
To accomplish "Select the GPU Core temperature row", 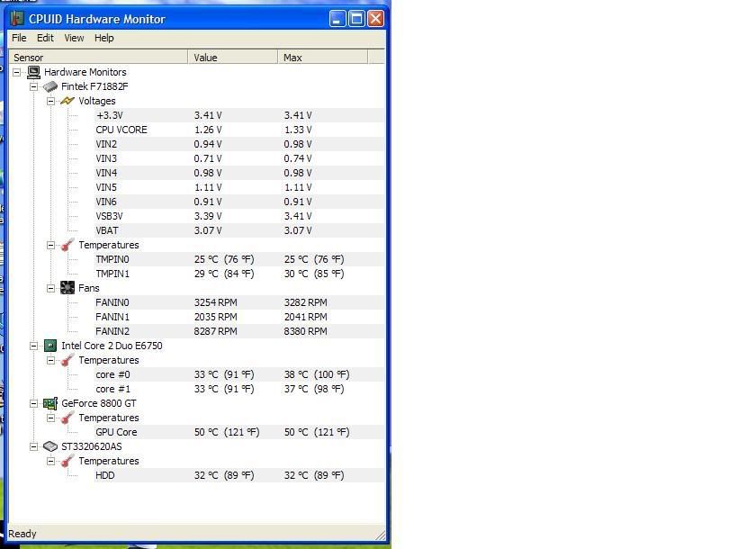I will click(116, 432).
